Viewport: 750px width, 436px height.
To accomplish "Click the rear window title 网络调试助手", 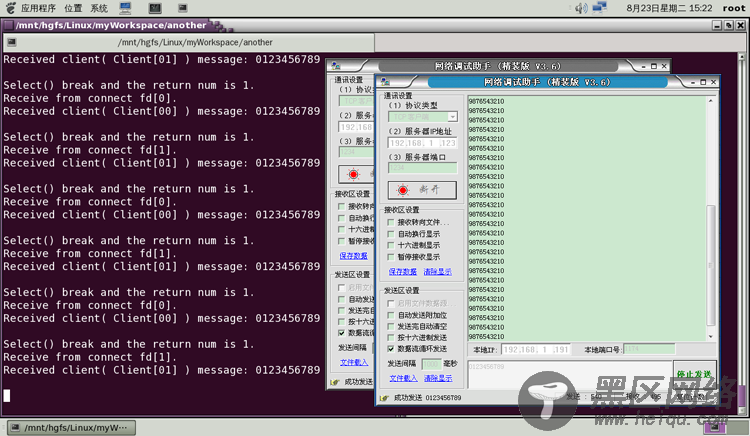I will point(497,66).
